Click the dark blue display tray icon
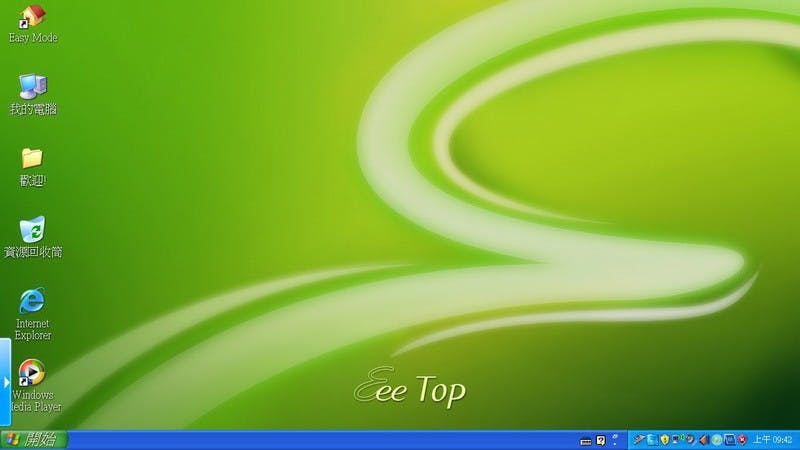This screenshot has height=450, width=800. click(730, 440)
